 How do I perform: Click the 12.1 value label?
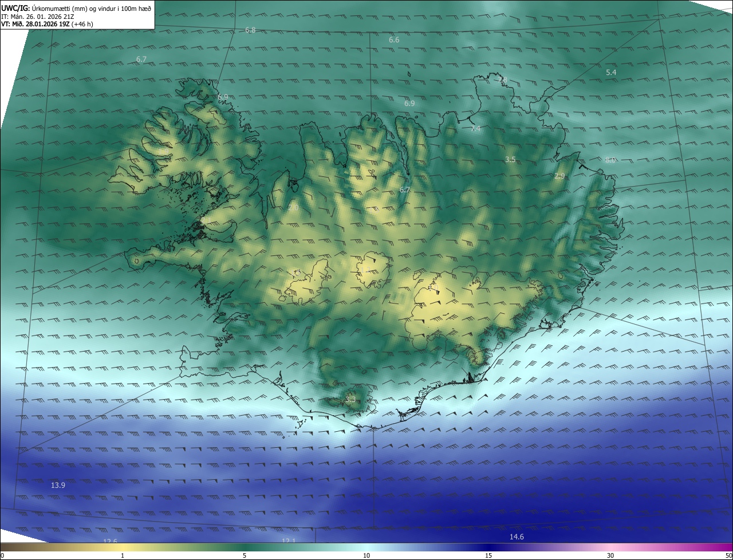289,541
